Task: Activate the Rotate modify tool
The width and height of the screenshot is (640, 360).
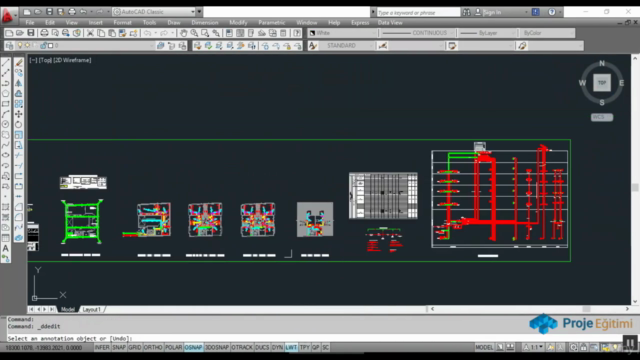Action: point(19,124)
